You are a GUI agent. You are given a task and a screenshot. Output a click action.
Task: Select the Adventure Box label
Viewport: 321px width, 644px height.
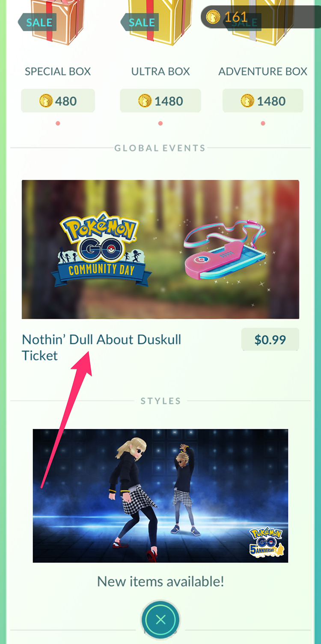point(263,72)
